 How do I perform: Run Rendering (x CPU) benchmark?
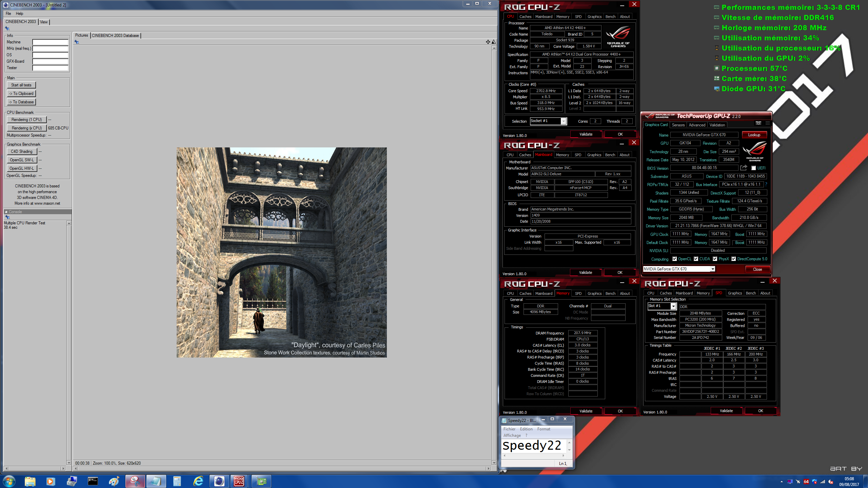(26, 128)
